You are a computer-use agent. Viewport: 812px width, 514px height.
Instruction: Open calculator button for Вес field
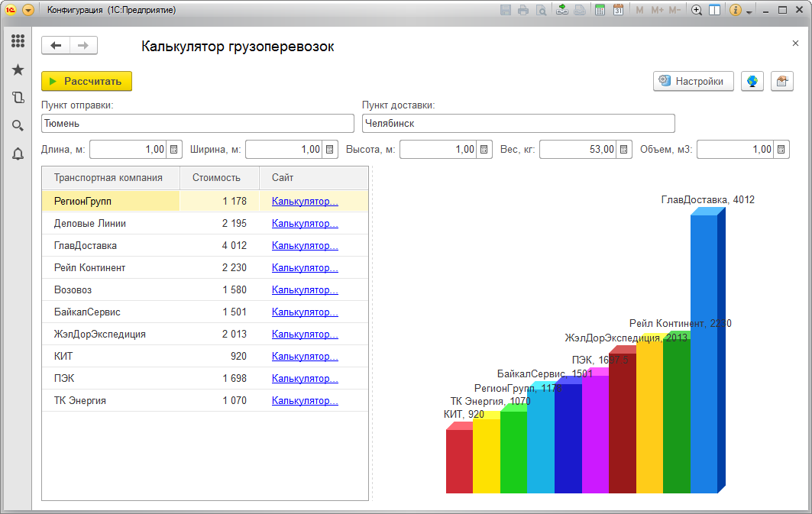623,149
